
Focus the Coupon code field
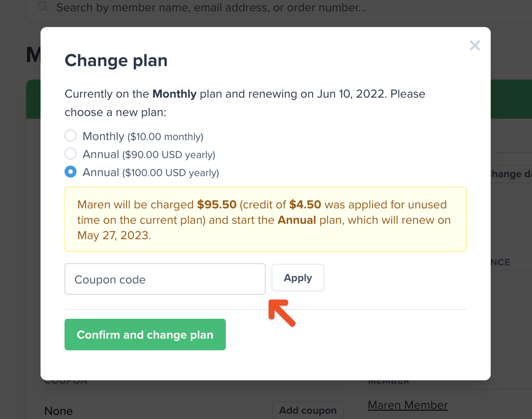tap(165, 279)
